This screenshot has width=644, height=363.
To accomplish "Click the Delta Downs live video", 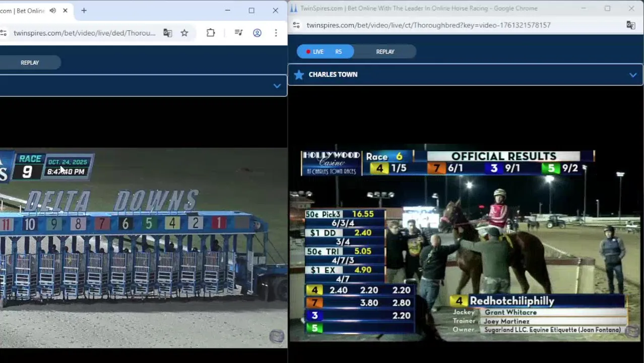I will coord(144,248).
